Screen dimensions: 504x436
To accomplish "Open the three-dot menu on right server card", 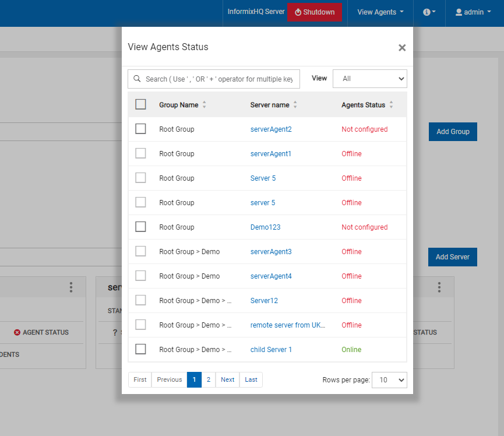I will coord(439,287).
